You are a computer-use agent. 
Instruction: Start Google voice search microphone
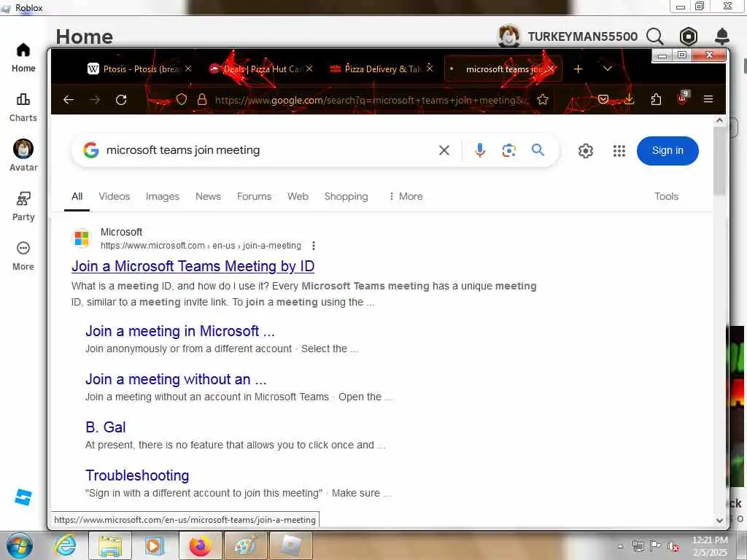pos(480,150)
